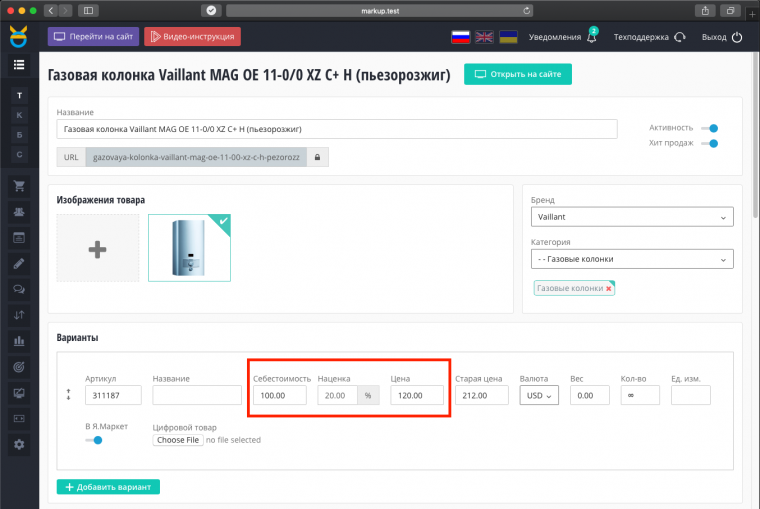Viewport: 760px width, 509px height.
Task: Toggle the Активность switch
Action: click(711, 128)
